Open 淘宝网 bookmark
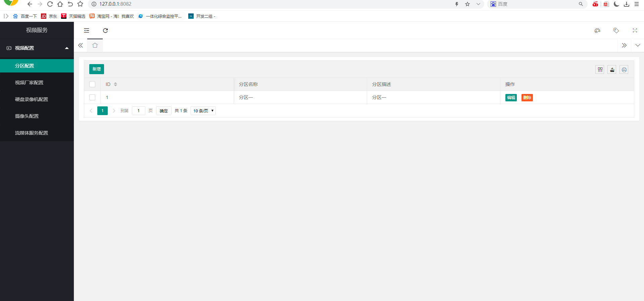 coord(111,16)
